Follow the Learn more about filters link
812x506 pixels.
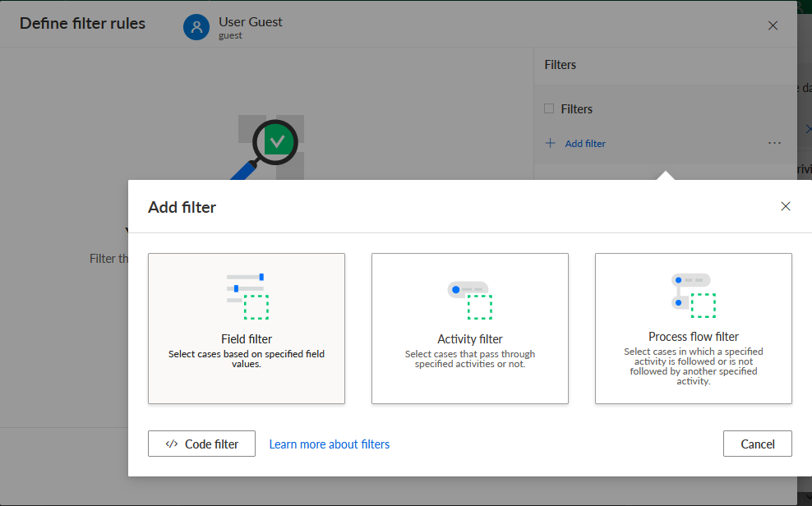[x=330, y=444]
